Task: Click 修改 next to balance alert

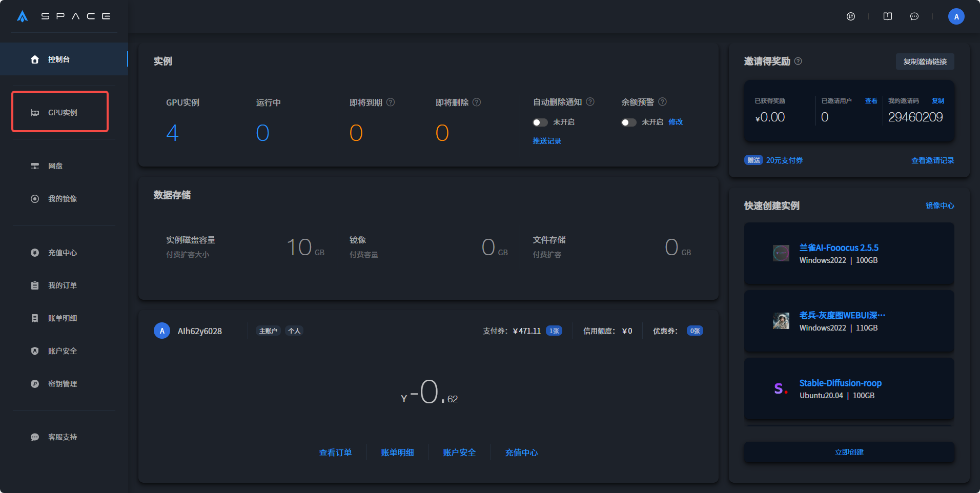Action: point(676,122)
